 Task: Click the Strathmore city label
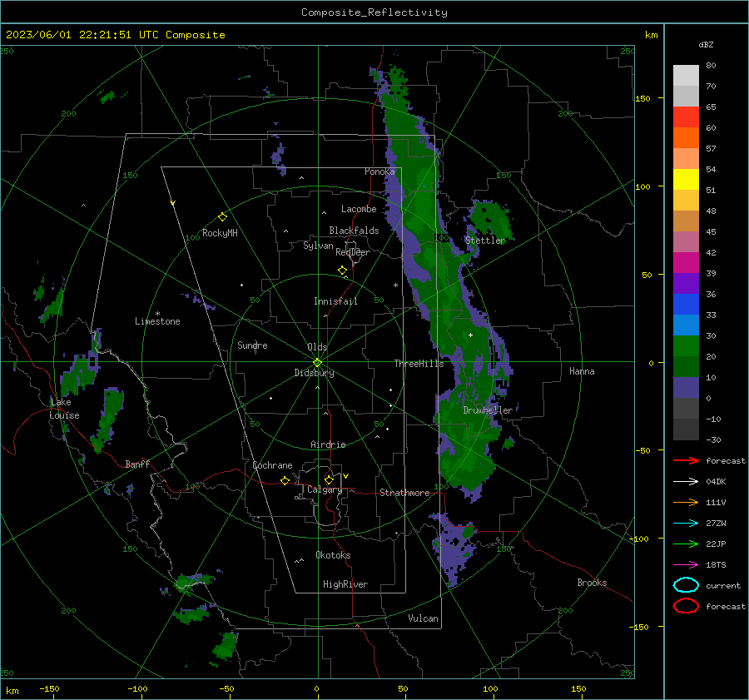point(404,493)
